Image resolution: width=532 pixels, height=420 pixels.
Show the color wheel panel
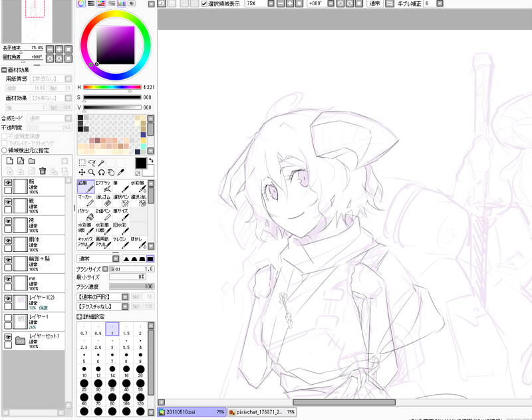click(x=81, y=3)
